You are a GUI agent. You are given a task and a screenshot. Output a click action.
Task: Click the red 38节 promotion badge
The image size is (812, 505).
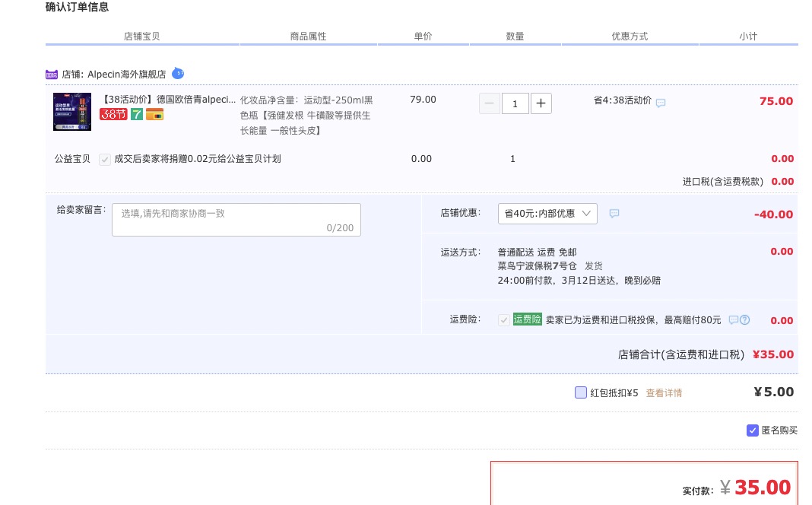coord(113,114)
